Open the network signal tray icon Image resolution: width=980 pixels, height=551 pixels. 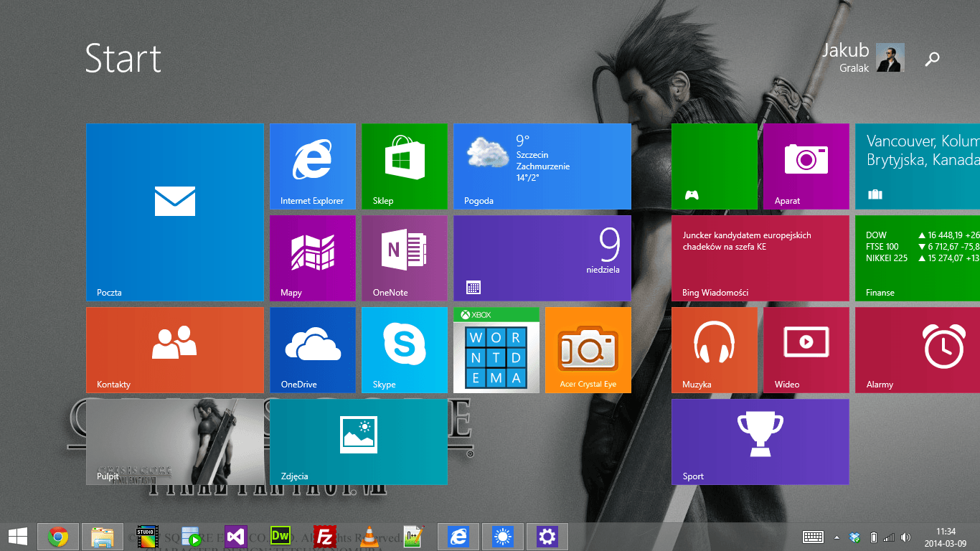pyautogui.click(x=889, y=537)
